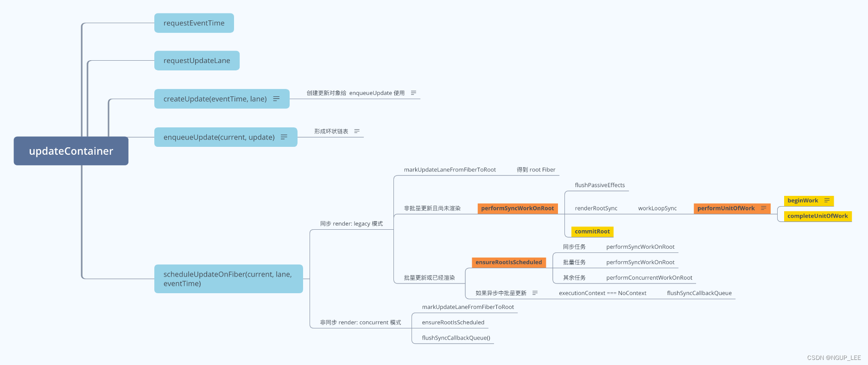Select enqueueUpdate(current, update) node
Screen dimensions: 868x365
point(226,137)
